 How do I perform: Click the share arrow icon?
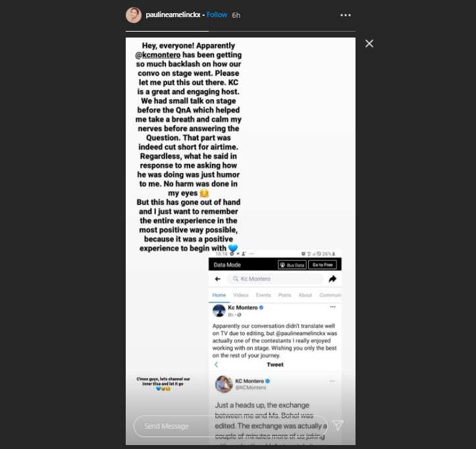(x=332, y=278)
